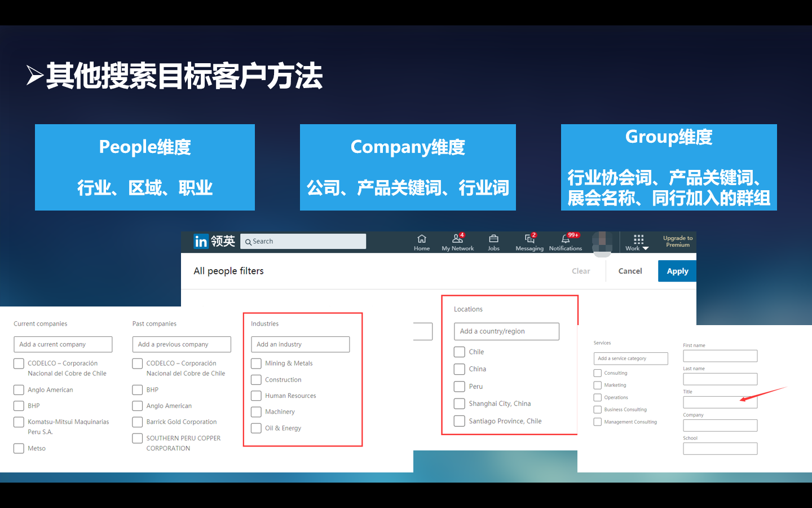Click the Home icon in LinkedIn navigation
Viewport: 812px width, 508px height.
click(421, 241)
